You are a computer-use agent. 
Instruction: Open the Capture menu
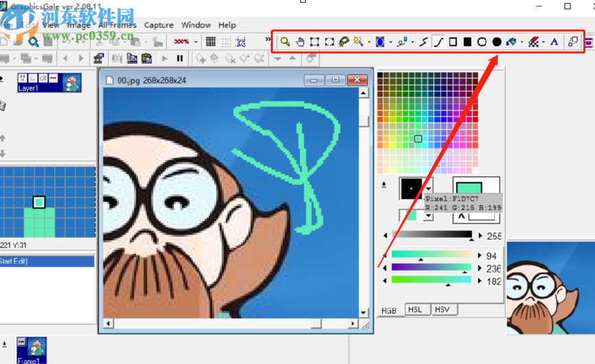point(158,25)
